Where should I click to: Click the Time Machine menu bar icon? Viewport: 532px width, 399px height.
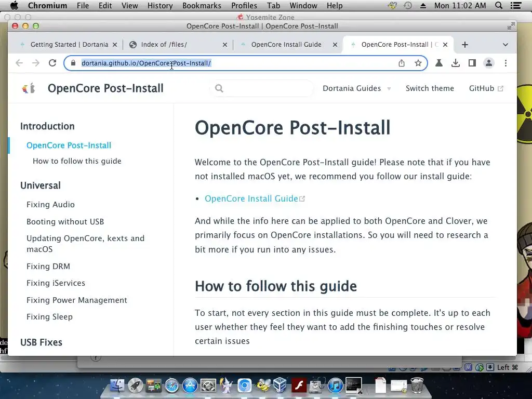point(408,5)
